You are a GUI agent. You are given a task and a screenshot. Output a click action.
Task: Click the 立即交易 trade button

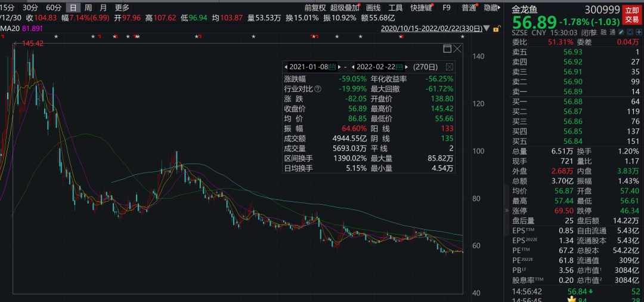(632, 15)
